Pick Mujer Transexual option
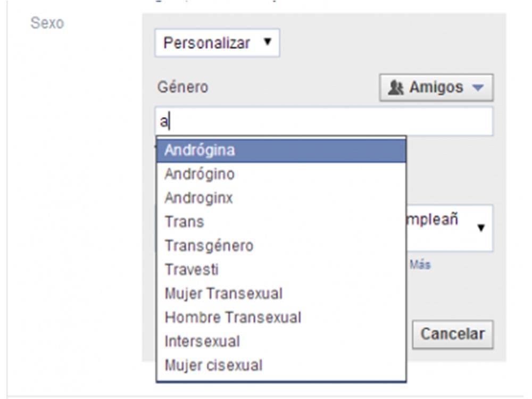The image size is (532, 399). [281, 294]
